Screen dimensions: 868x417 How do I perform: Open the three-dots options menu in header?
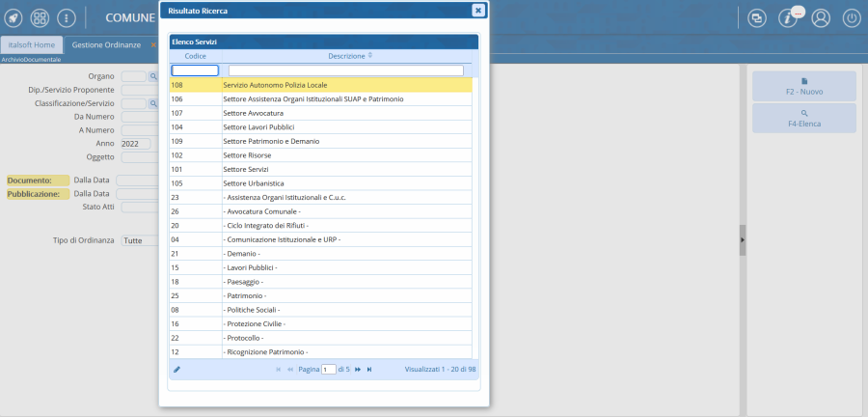tap(66, 18)
